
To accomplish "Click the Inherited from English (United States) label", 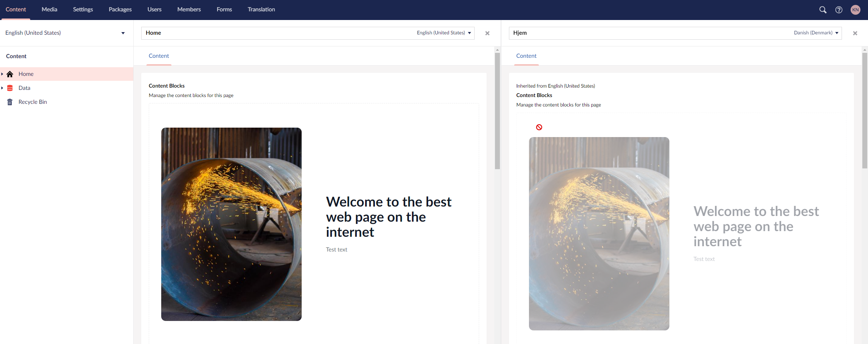I will click(555, 86).
